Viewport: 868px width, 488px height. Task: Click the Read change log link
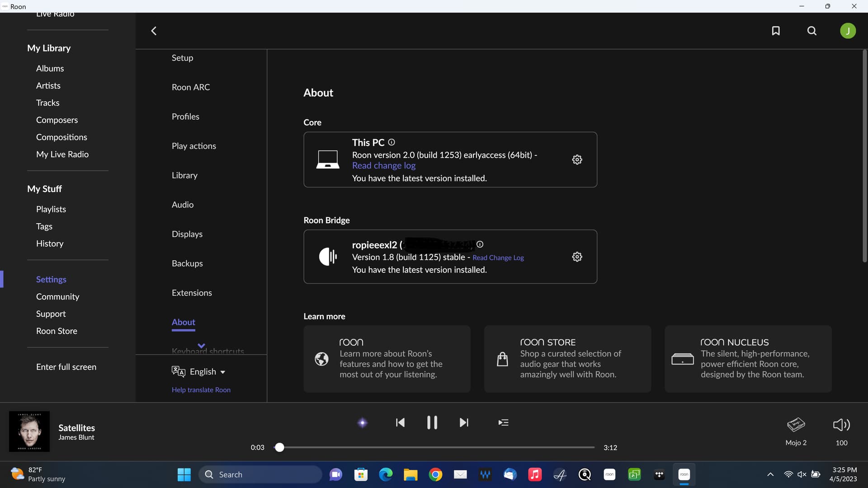click(x=384, y=166)
